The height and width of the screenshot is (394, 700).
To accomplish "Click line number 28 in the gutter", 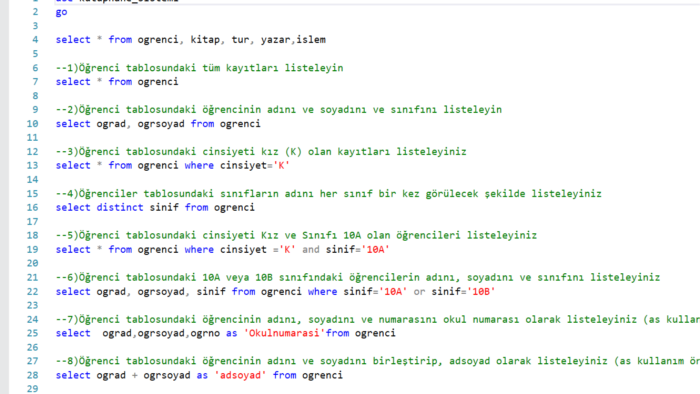I will pyautogui.click(x=32, y=375).
